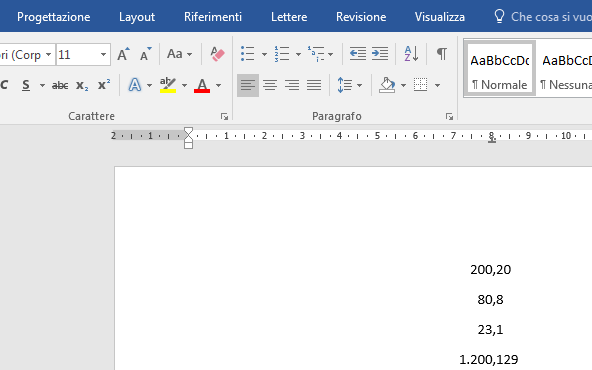Expand underline style dropdown arrow

(x=42, y=86)
